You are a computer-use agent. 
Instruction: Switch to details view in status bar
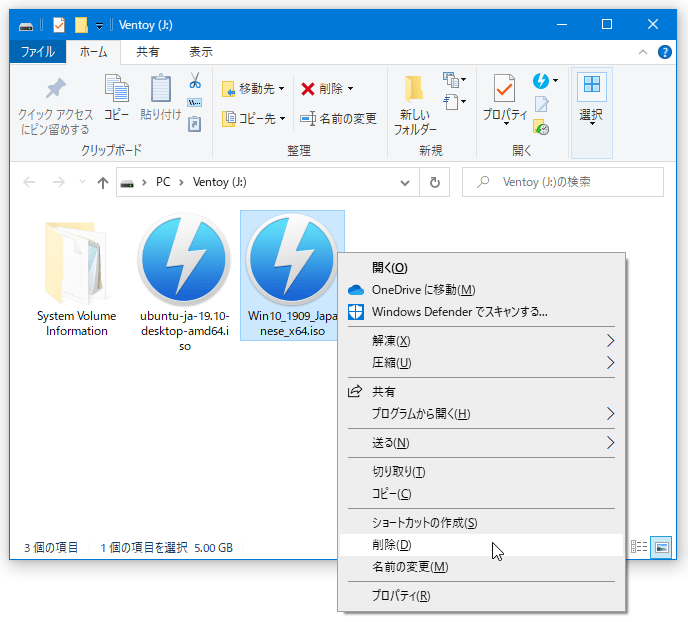tap(639, 547)
